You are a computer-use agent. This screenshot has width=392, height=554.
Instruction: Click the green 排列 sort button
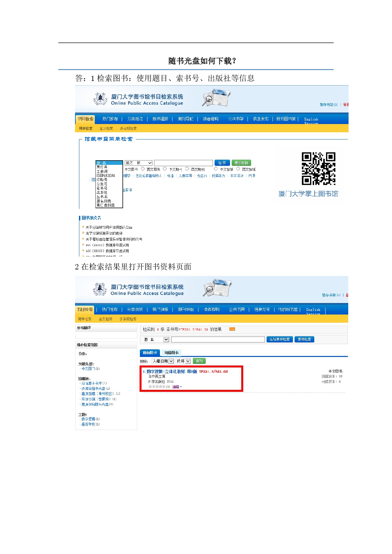199,361
